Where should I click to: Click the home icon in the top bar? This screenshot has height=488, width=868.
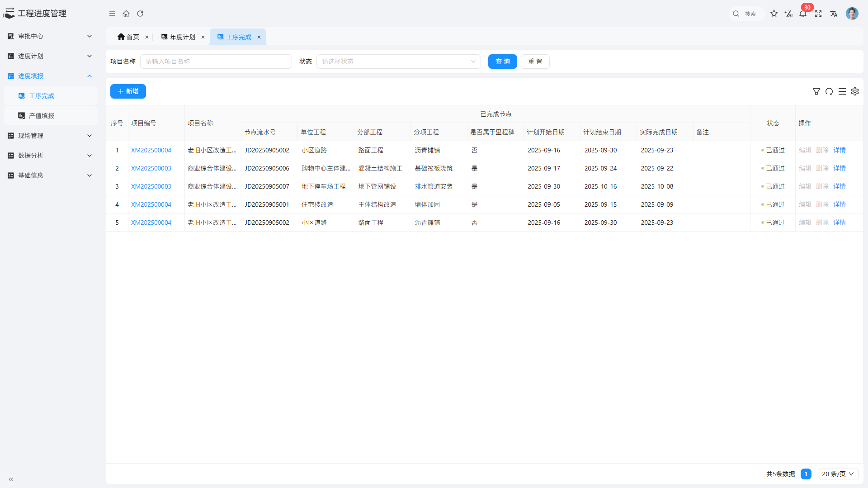click(x=126, y=14)
